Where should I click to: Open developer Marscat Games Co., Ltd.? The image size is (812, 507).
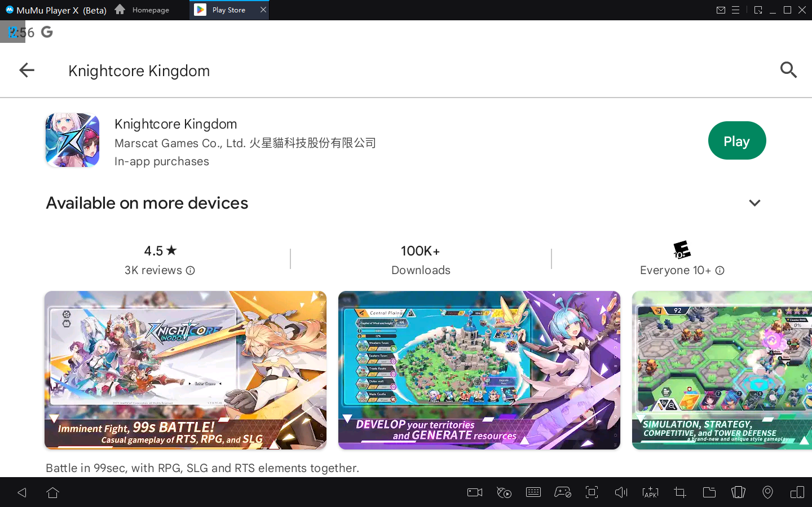pos(245,143)
